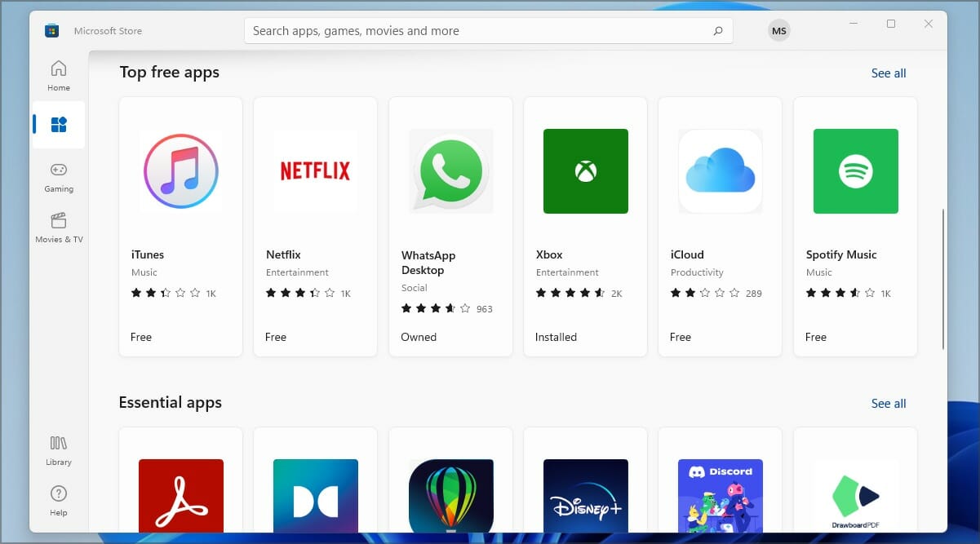Open the Spotify Music icon

pos(855,171)
